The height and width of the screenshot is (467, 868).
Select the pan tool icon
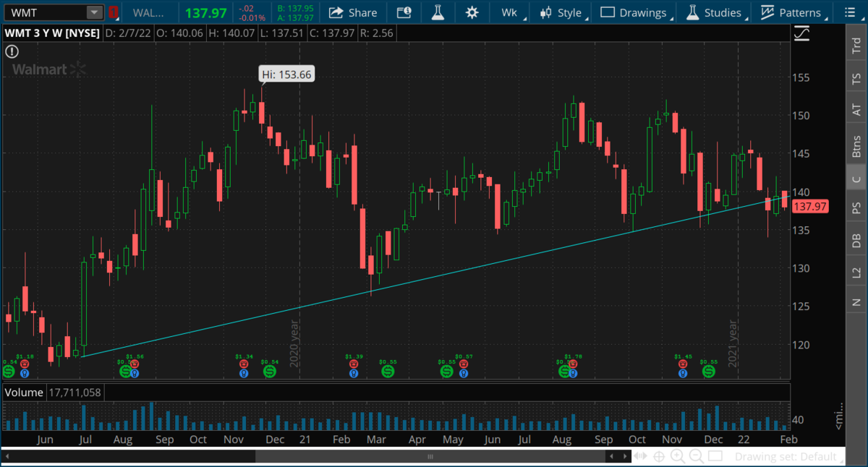point(639,457)
